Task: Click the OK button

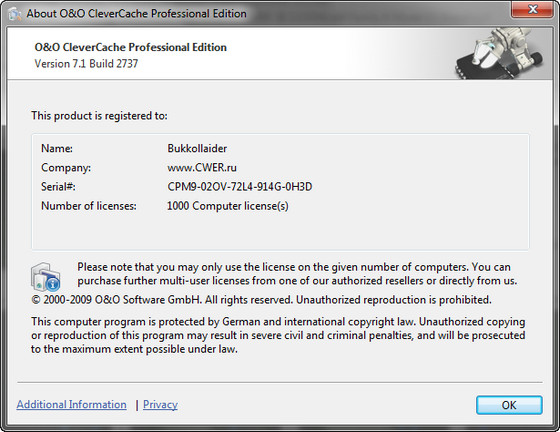Action: [509, 405]
